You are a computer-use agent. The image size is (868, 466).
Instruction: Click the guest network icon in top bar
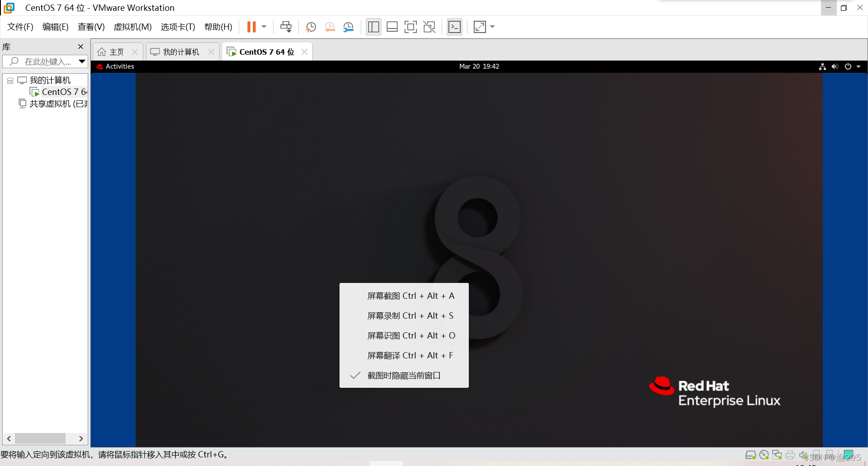822,66
